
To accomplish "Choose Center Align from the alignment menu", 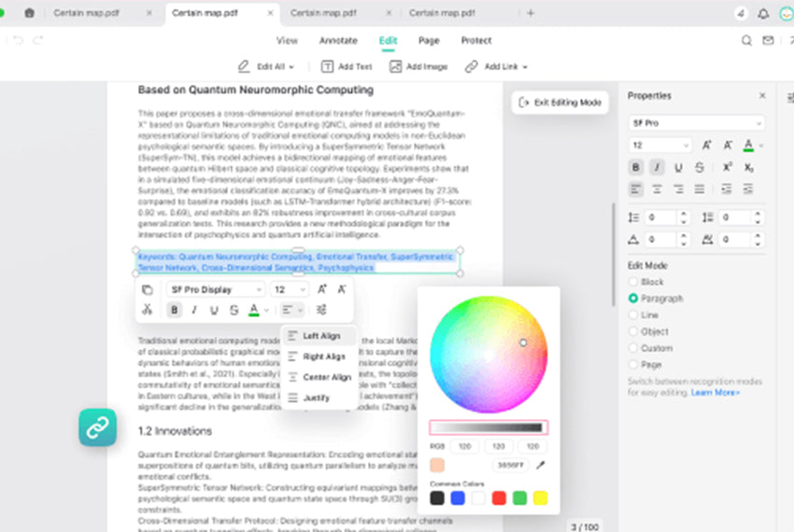I will point(319,377).
